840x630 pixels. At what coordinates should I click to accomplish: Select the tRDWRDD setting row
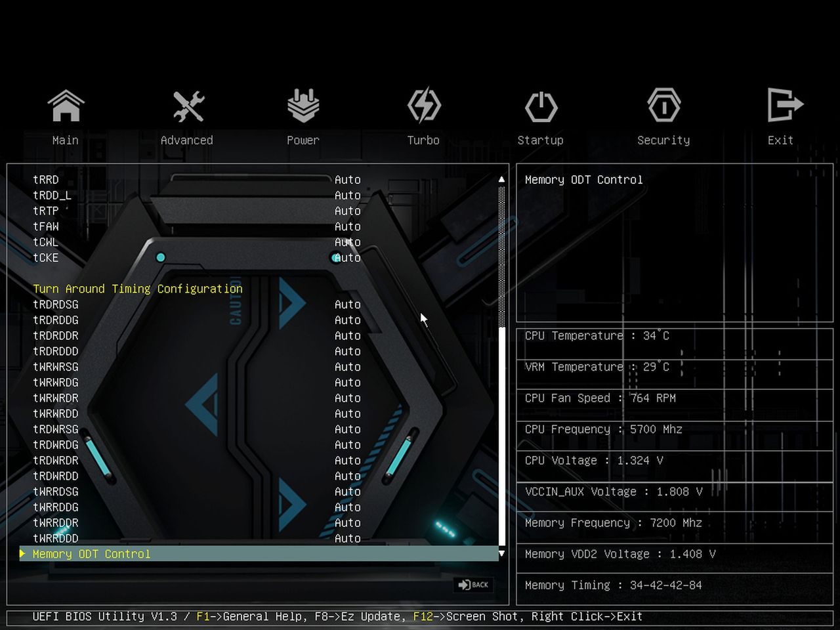(259, 476)
